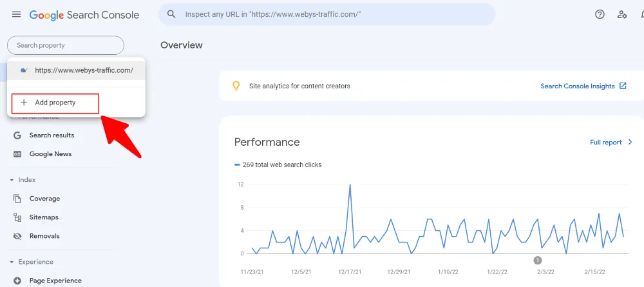Open the Performance Full report link

click(x=606, y=143)
